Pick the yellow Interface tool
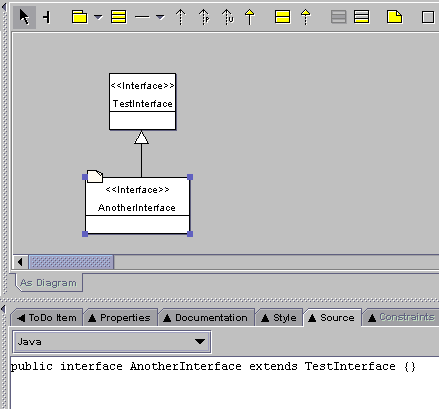The height and width of the screenshot is (409, 439). pos(282,17)
